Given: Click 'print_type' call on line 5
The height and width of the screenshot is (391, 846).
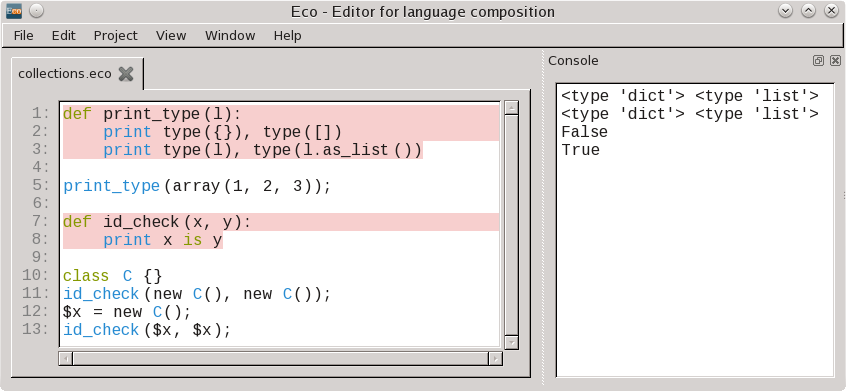Looking at the screenshot, I should click(x=112, y=187).
